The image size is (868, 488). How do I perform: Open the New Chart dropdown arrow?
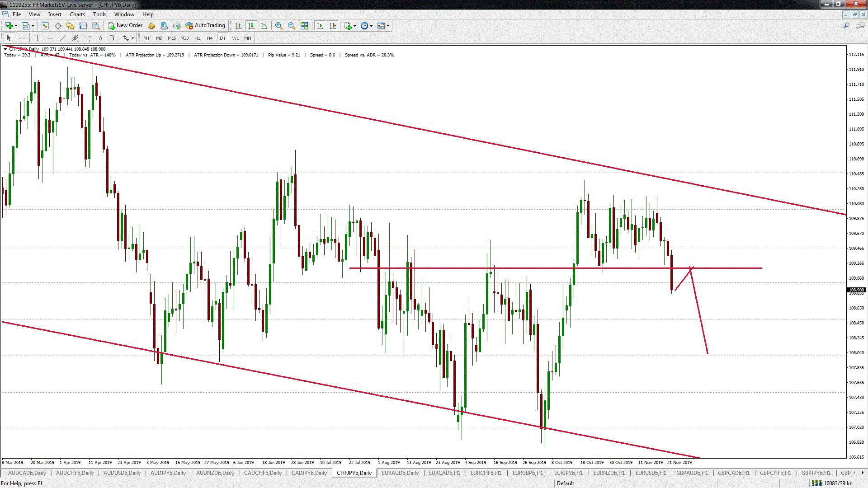[15, 26]
